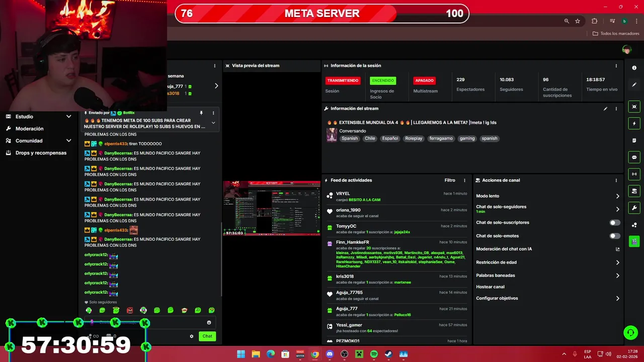Click the broadcast signal icon in right sidebar
The image size is (644, 362).
click(634, 174)
